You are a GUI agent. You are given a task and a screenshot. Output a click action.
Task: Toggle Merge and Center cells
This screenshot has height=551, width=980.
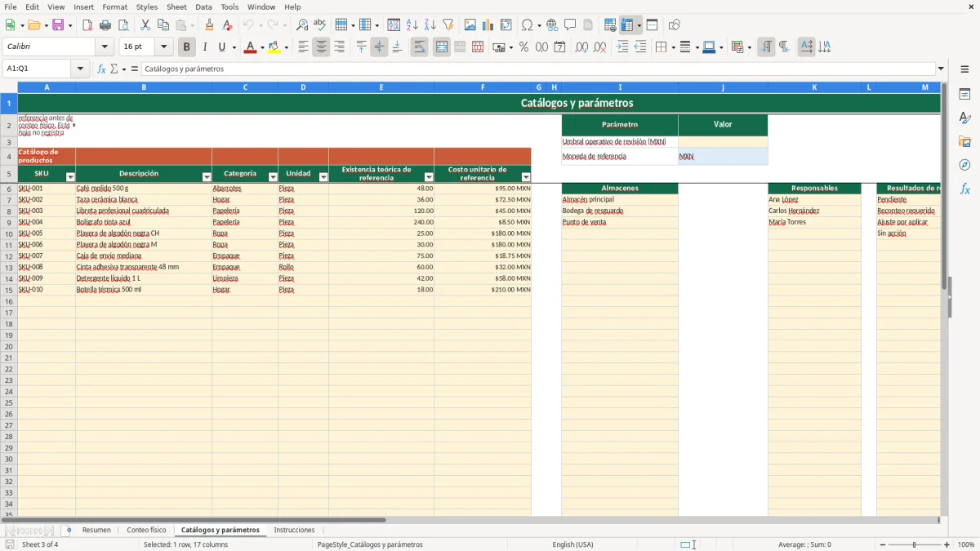(x=442, y=47)
